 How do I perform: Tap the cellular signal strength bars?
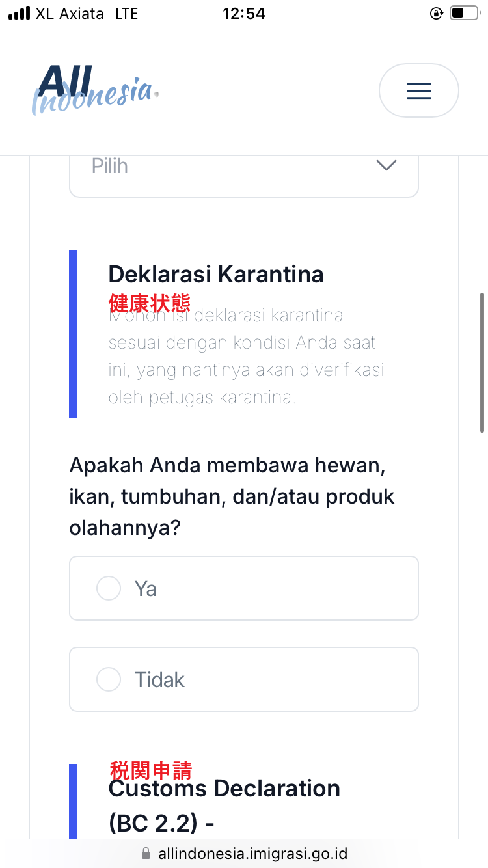[x=19, y=13]
